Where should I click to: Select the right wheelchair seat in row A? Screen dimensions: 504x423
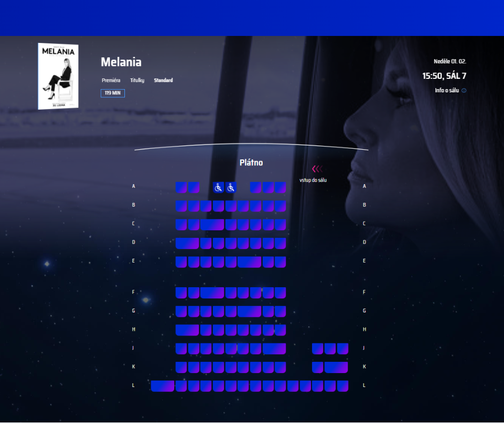click(x=231, y=187)
